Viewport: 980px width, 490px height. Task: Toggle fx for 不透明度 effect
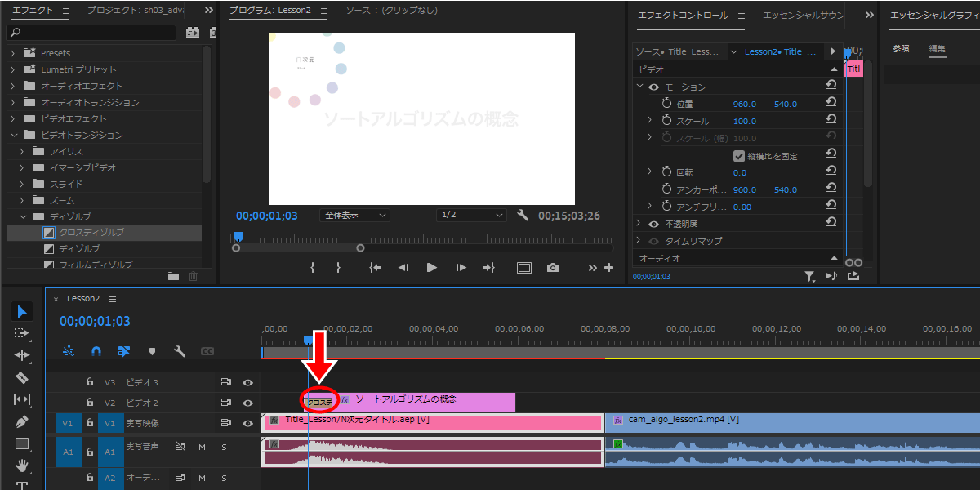click(x=653, y=224)
